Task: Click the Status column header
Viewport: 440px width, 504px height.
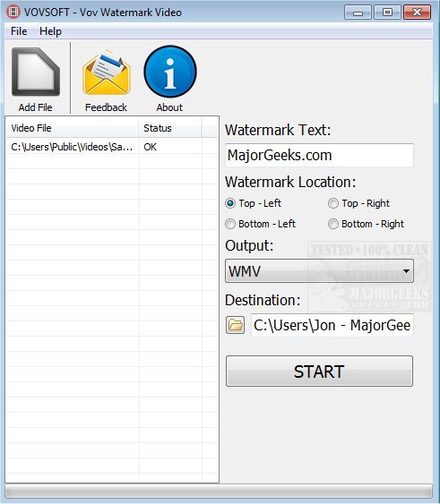Action: click(x=170, y=128)
